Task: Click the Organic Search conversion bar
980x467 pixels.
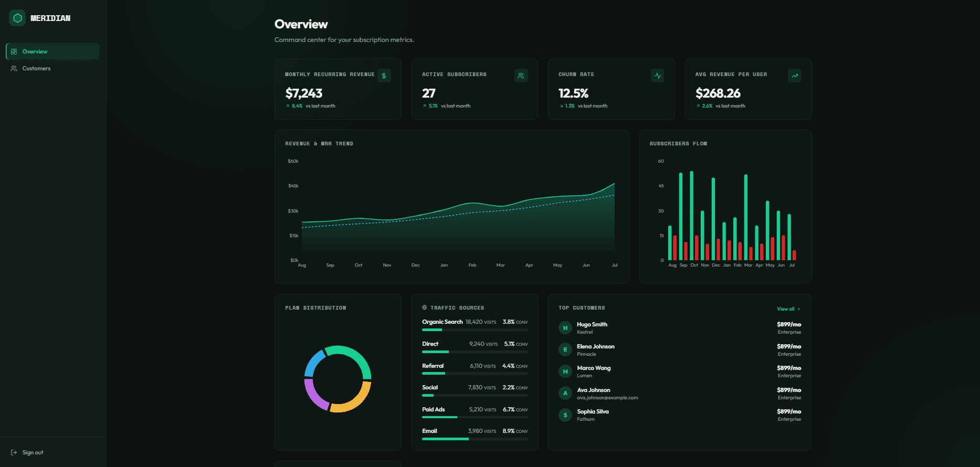Action: click(475, 330)
